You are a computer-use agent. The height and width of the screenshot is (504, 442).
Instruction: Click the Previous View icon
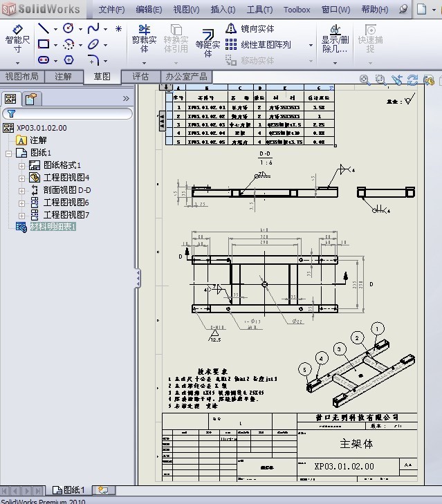pos(397,80)
